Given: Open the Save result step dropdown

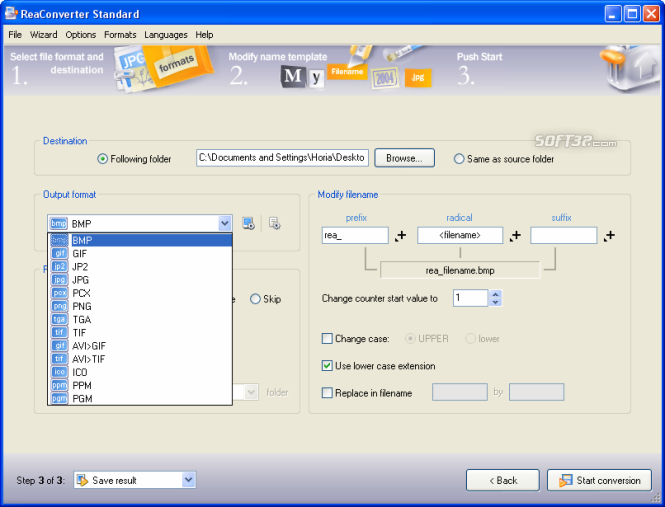Looking at the screenshot, I should point(189,480).
